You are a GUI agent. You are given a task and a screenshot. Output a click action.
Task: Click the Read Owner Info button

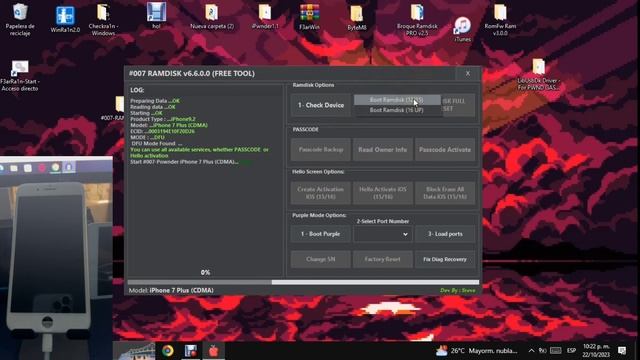pyautogui.click(x=383, y=150)
